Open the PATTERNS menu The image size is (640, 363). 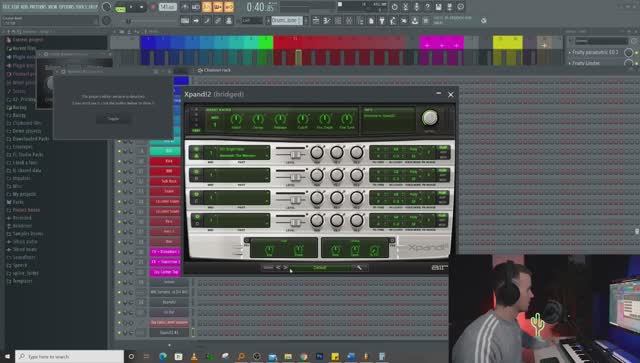click(38, 7)
